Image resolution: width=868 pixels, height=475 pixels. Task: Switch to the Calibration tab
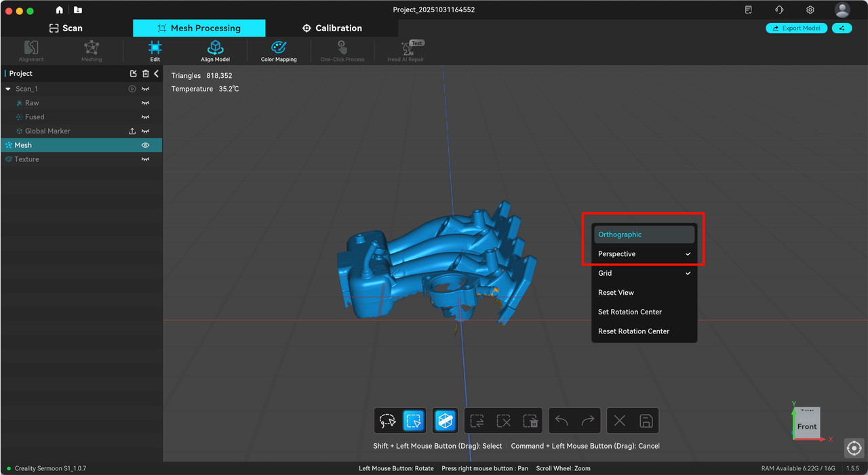pos(332,28)
